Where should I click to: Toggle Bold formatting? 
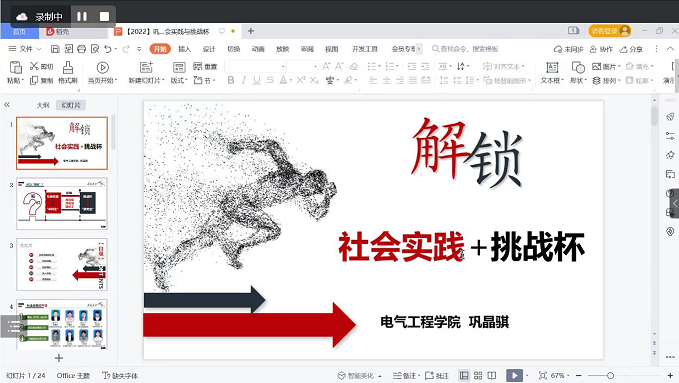coord(231,80)
